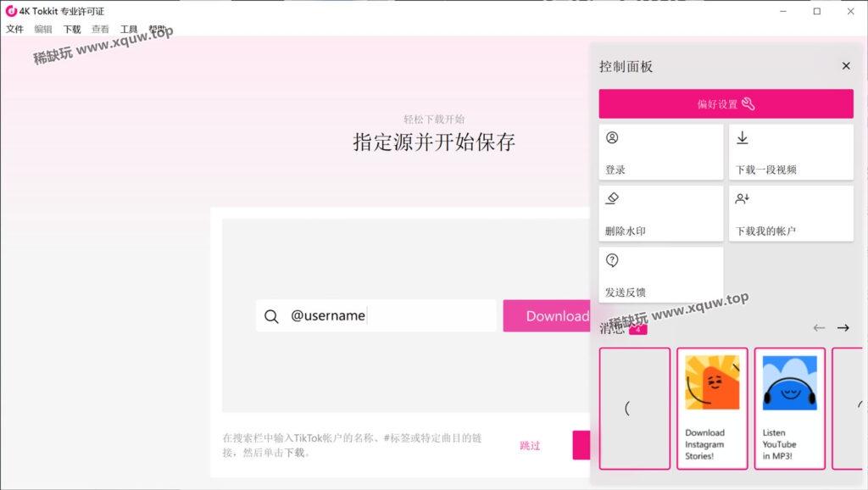Viewport: 868px width, 490px height.
Task: Open 偏好设置 preferences
Action: point(726,103)
